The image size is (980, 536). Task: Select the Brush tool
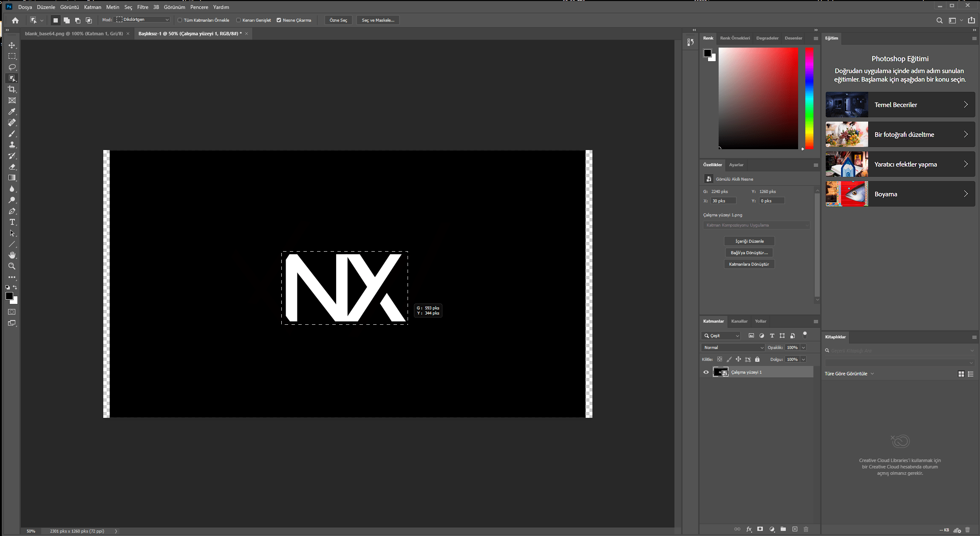pyautogui.click(x=12, y=133)
